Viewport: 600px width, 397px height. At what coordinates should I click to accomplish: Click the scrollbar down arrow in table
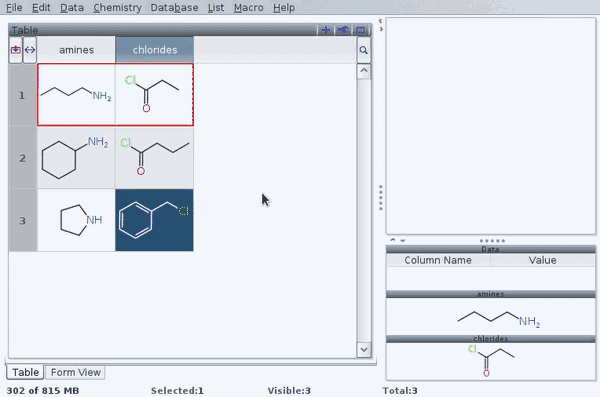click(x=364, y=350)
